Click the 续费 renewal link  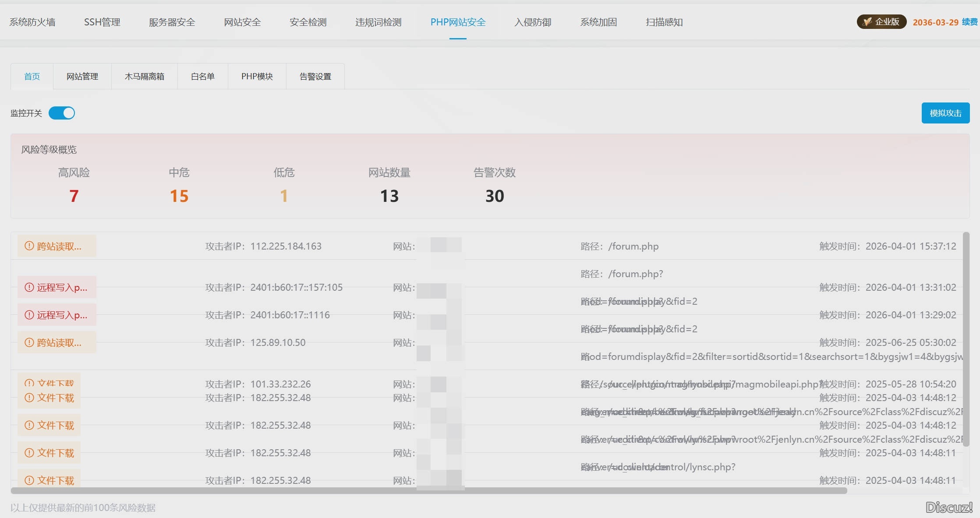pyautogui.click(x=969, y=22)
